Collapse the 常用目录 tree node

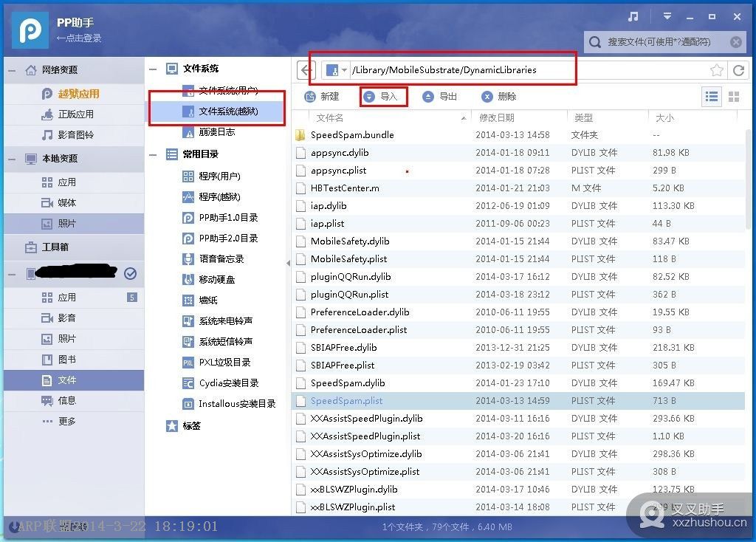coord(153,155)
